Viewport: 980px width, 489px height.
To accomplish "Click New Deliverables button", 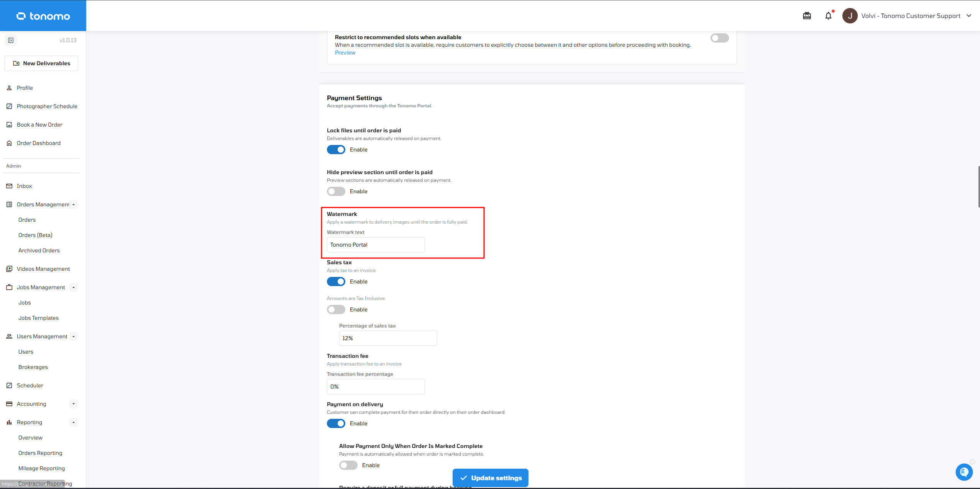I will click(x=41, y=63).
